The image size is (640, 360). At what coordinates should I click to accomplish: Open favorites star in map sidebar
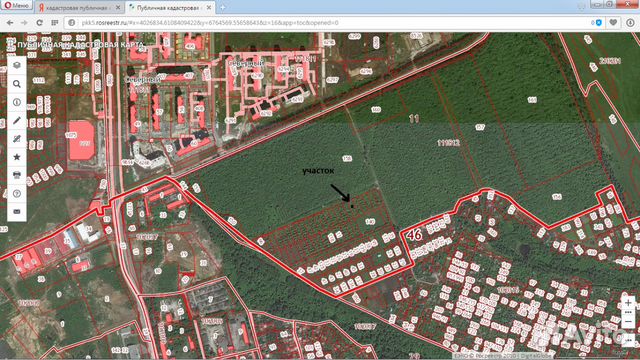coord(17,157)
